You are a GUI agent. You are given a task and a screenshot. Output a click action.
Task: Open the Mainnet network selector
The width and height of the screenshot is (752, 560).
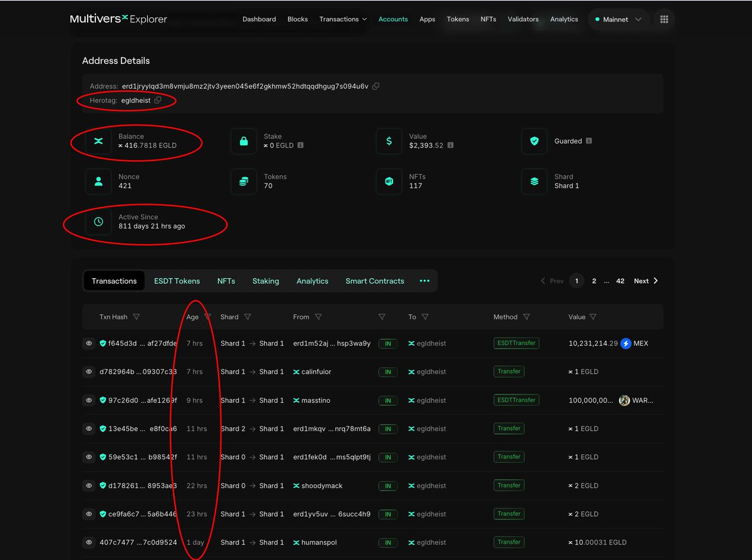click(x=619, y=19)
